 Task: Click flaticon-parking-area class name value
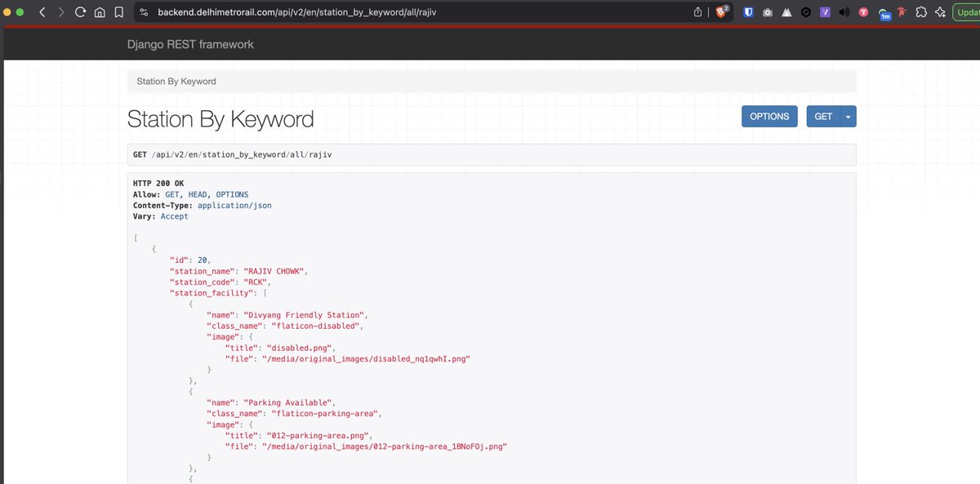(x=325, y=414)
